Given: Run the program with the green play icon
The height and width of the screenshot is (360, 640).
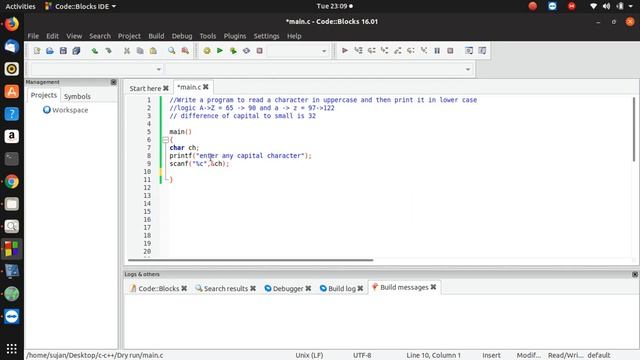Looking at the screenshot, I should [x=220, y=51].
